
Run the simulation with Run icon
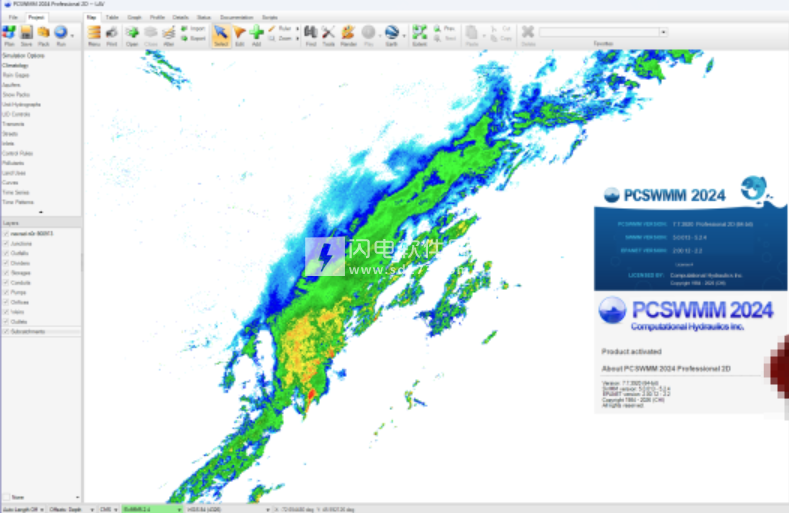62,33
